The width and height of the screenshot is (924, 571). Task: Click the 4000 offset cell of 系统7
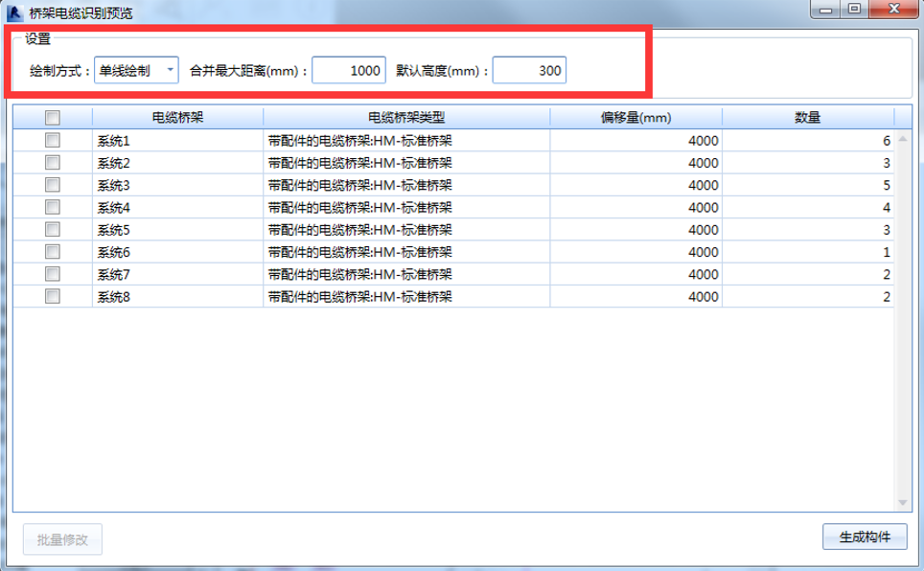click(x=635, y=275)
